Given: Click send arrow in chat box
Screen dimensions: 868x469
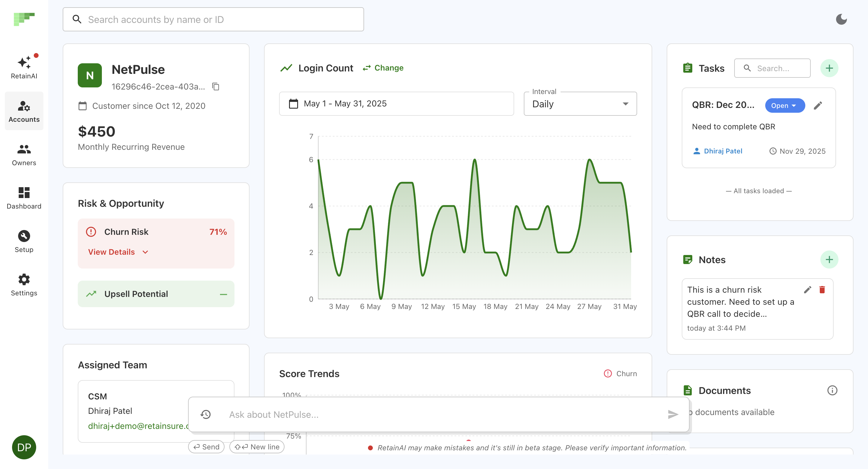Looking at the screenshot, I should 673,414.
